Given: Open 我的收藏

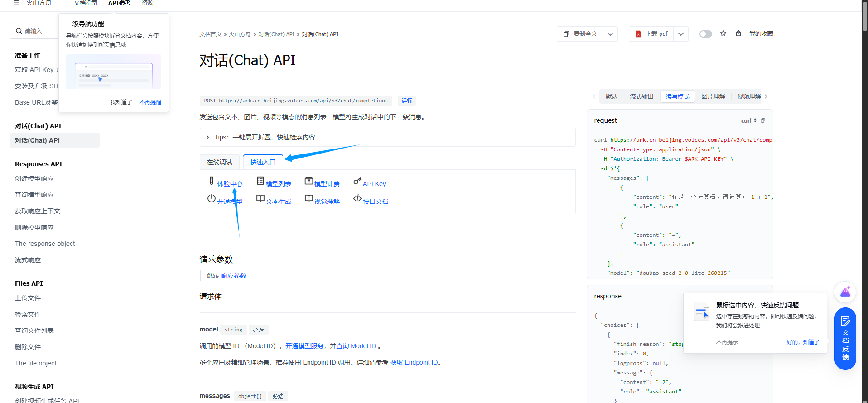Looking at the screenshot, I should coord(761,34).
